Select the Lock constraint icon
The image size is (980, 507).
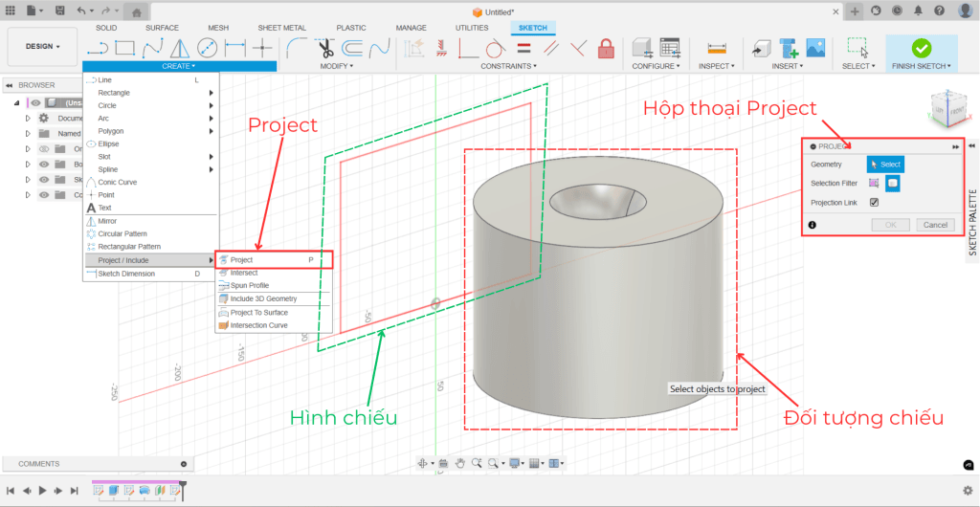click(x=605, y=47)
